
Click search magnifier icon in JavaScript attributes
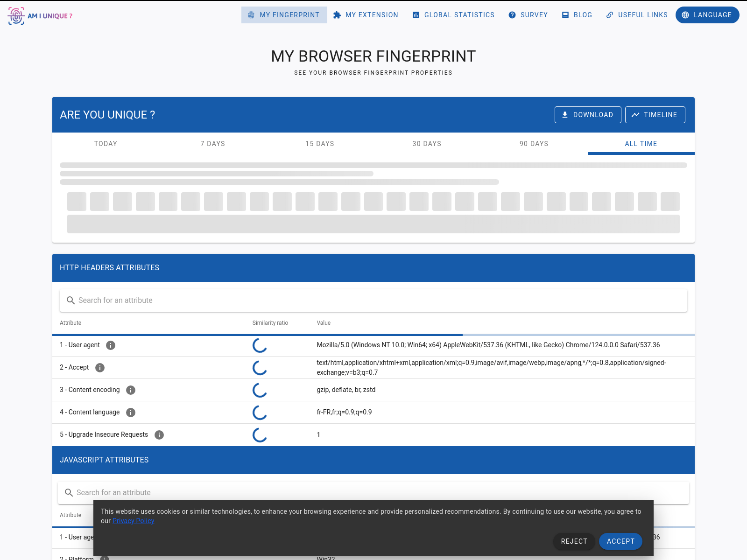[69, 493]
